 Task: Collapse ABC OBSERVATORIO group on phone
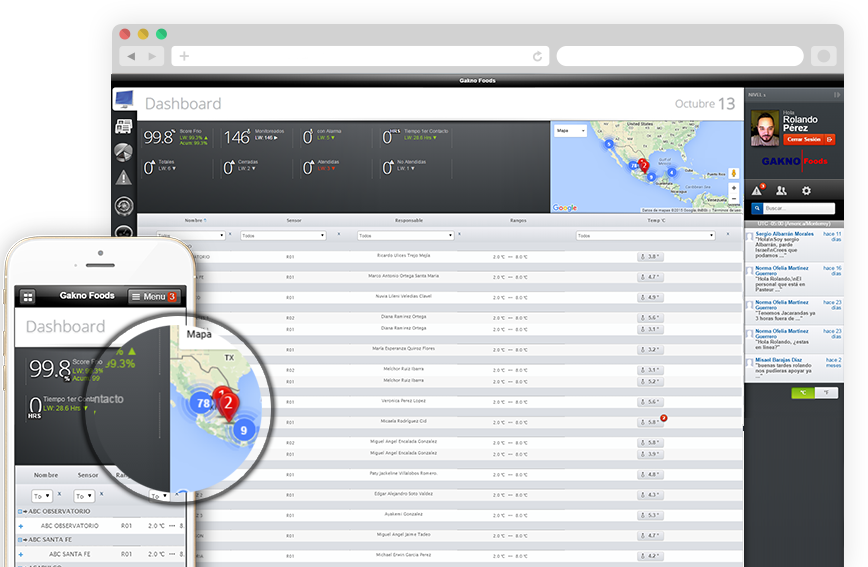coord(20,512)
